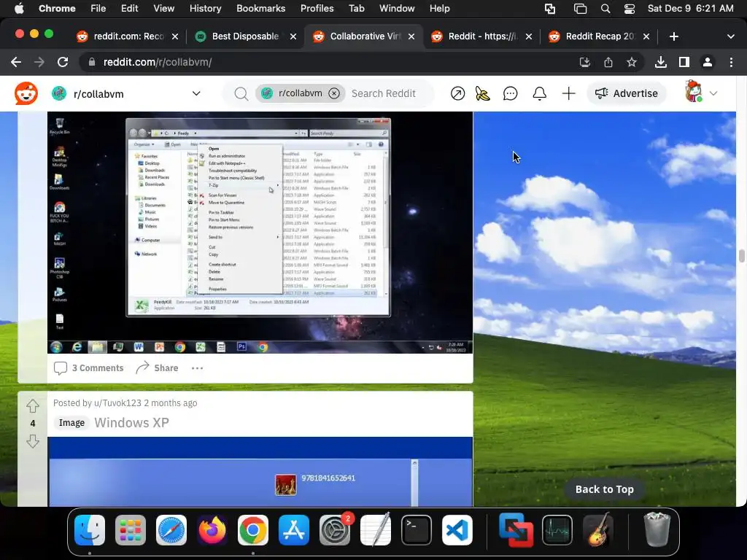Open the 3 Comments link
This screenshot has height=560, width=747.
(x=88, y=368)
